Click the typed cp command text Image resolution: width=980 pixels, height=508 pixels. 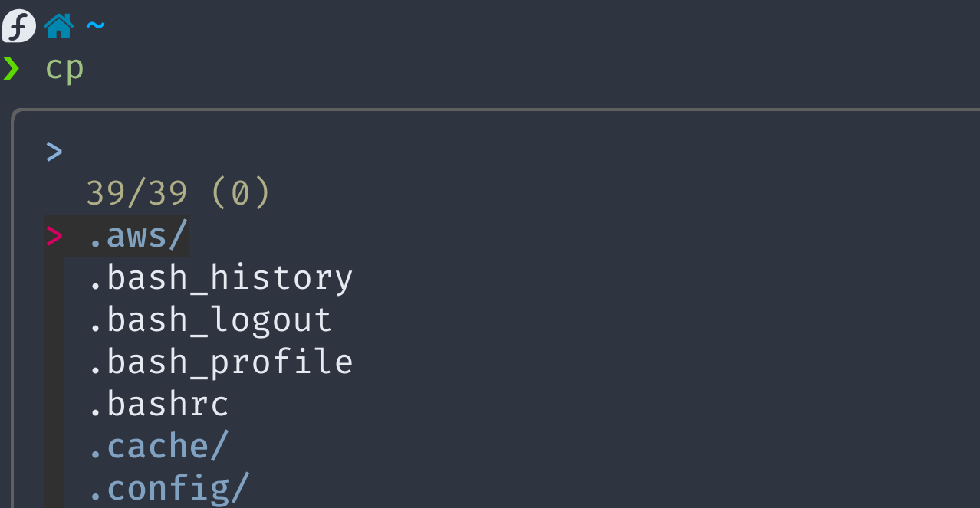pyautogui.click(x=64, y=68)
